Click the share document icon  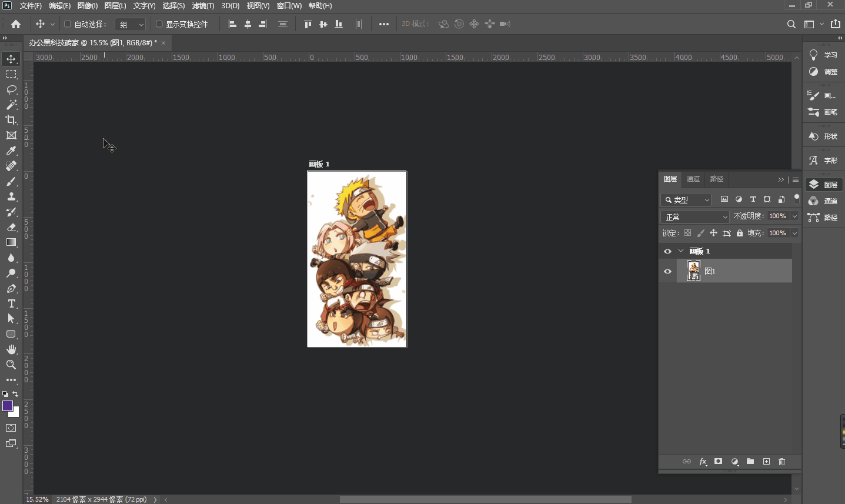click(836, 24)
